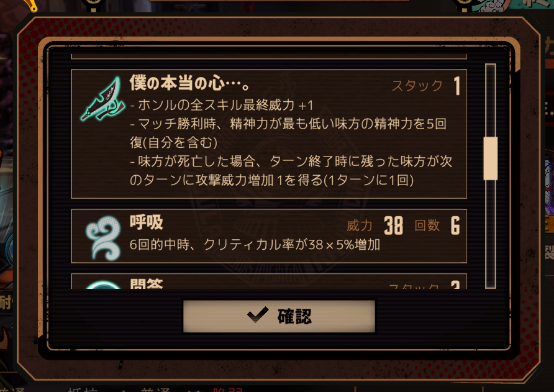The height and width of the screenshot is (392, 554).
Task: Click the stack count 1 for 僕の本当の心
Action: pyautogui.click(x=457, y=86)
